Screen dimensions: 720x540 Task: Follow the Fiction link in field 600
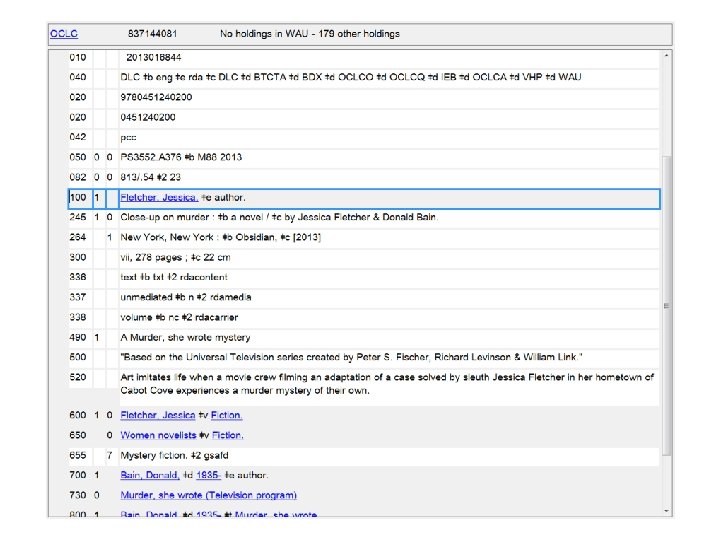(x=226, y=415)
